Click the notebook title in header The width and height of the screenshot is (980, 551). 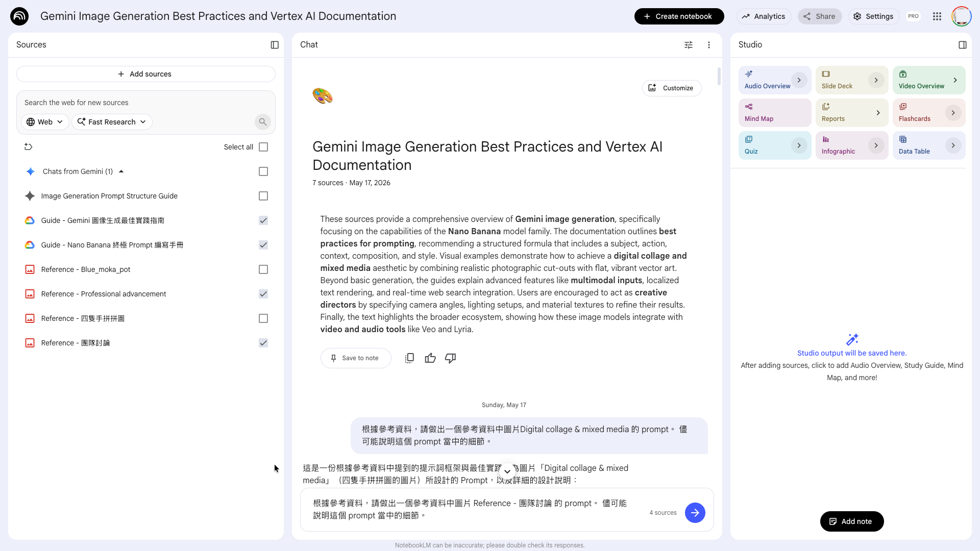218,16
